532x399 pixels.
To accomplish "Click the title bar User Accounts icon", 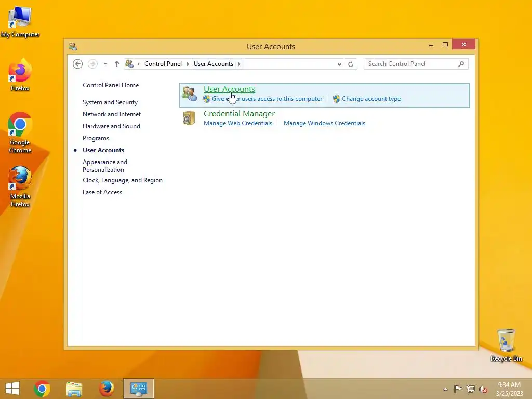I will (x=73, y=46).
